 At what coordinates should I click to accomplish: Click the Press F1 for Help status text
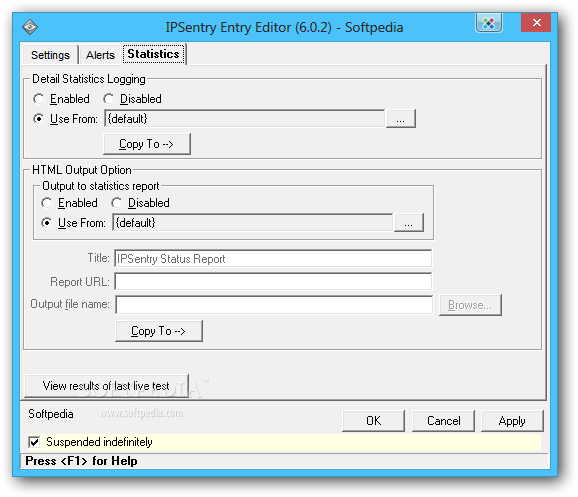(x=81, y=461)
